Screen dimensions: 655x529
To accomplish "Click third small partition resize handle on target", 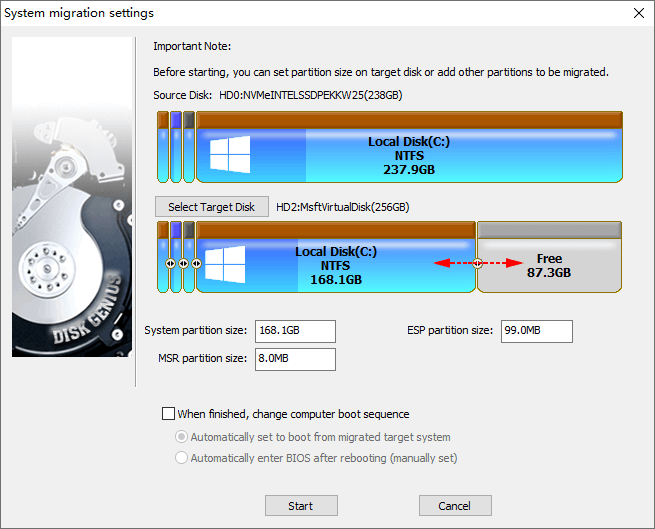I will (196, 263).
